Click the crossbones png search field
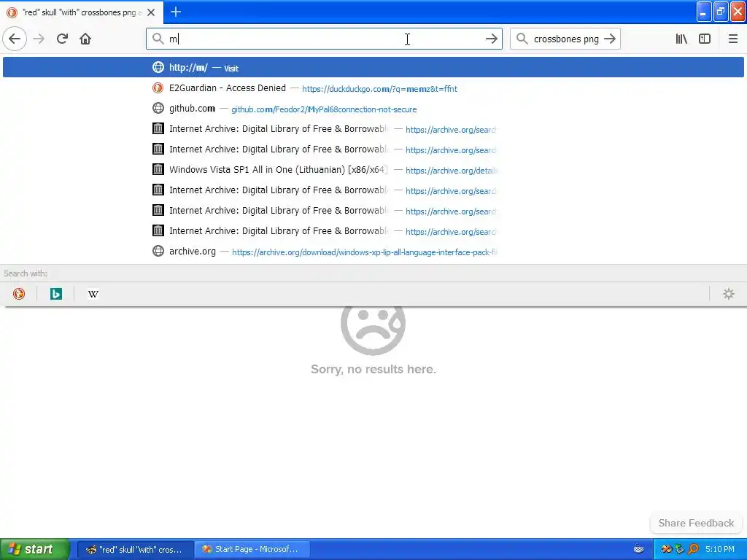Viewport: 747px width, 560px height. click(565, 39)
